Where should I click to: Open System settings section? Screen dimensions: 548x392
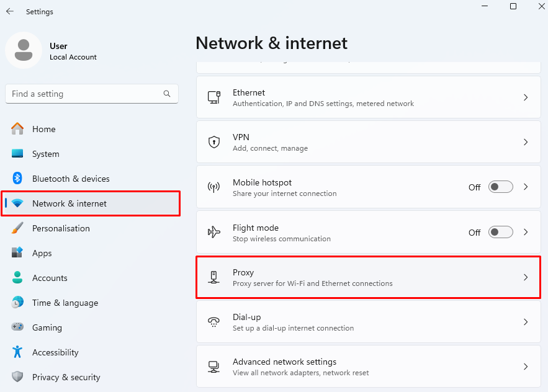click(x=92, y=154)
